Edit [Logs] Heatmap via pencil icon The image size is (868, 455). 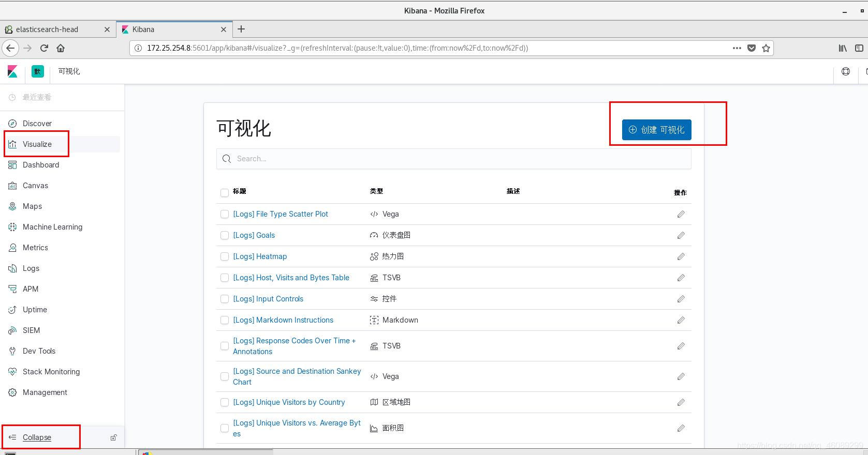coord(681,256)
